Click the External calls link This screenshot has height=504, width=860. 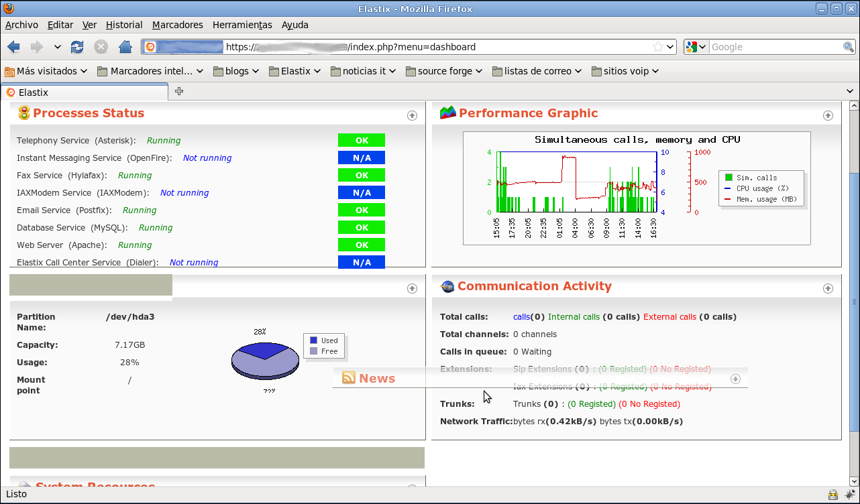click(669, 317)
